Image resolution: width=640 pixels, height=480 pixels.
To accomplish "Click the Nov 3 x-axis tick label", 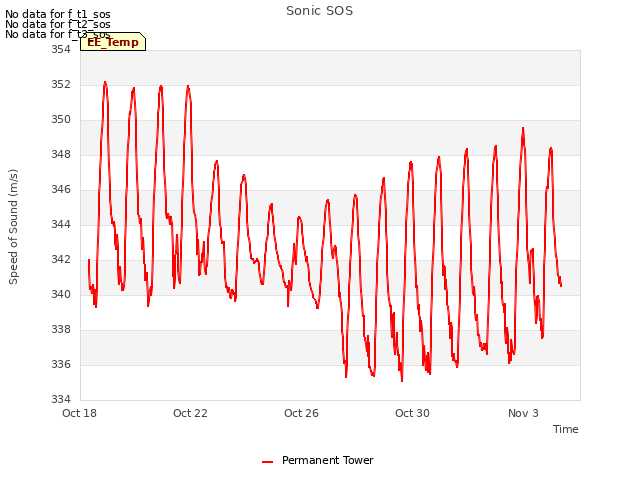I will click(x=523, y=413).
